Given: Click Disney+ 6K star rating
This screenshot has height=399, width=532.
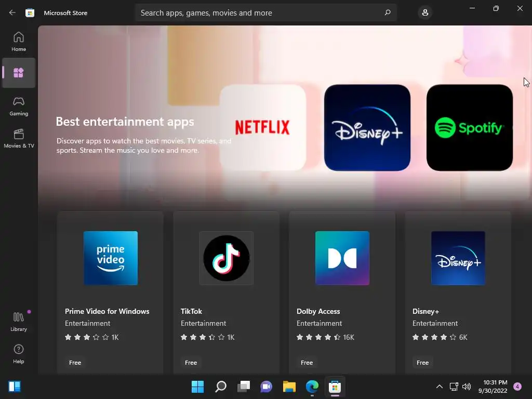Looking at the screenshot, I should pos(440,337).
